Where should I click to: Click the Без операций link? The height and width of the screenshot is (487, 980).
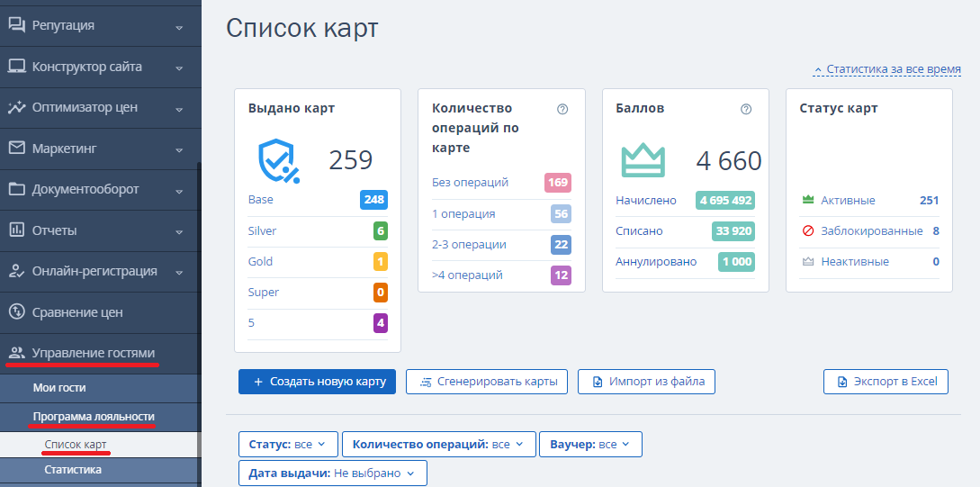[x=470, y=183]
